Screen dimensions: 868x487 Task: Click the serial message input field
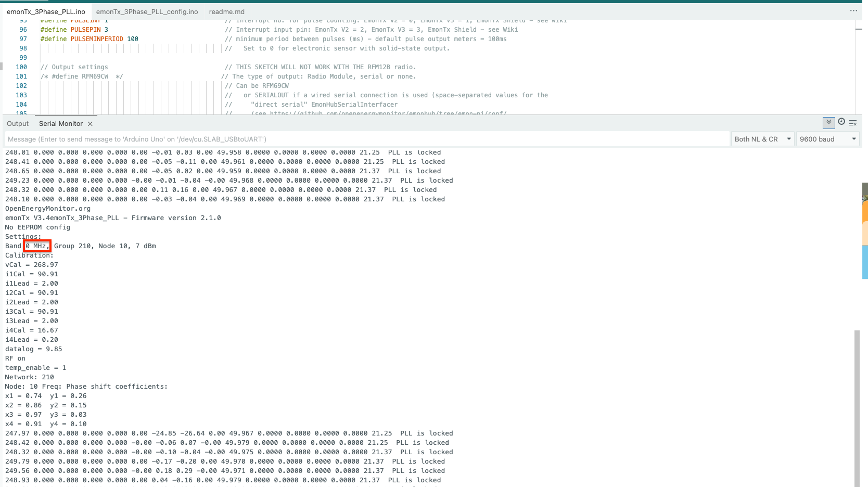click(364, 139)
